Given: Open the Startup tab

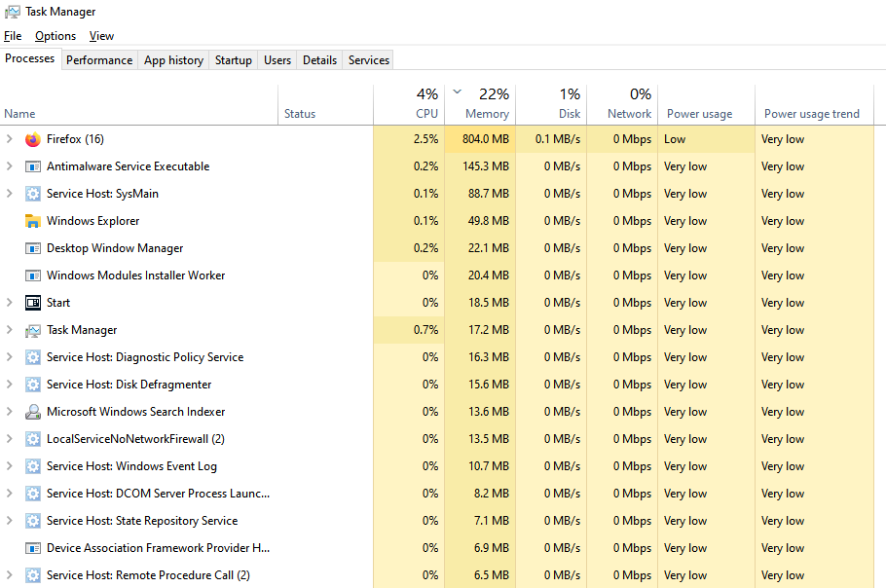Looking at the screenshot, I should point(234,60).
